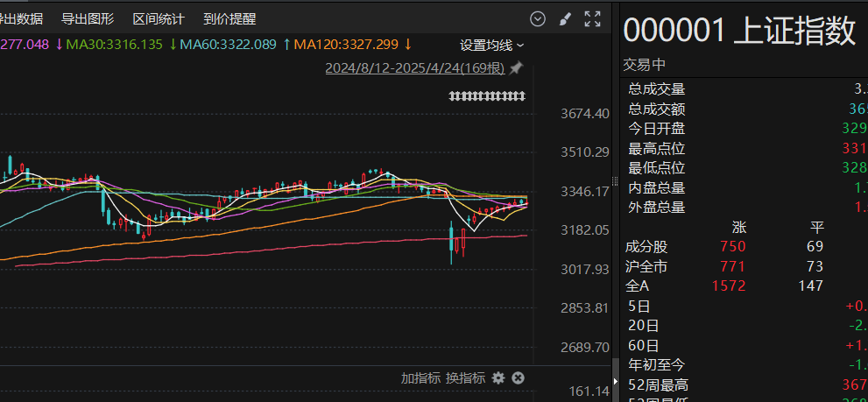Click the 2689.70 price axis label
Image resolution: width=868 pixels, height=402 pixels.
[x=584, y=347]
